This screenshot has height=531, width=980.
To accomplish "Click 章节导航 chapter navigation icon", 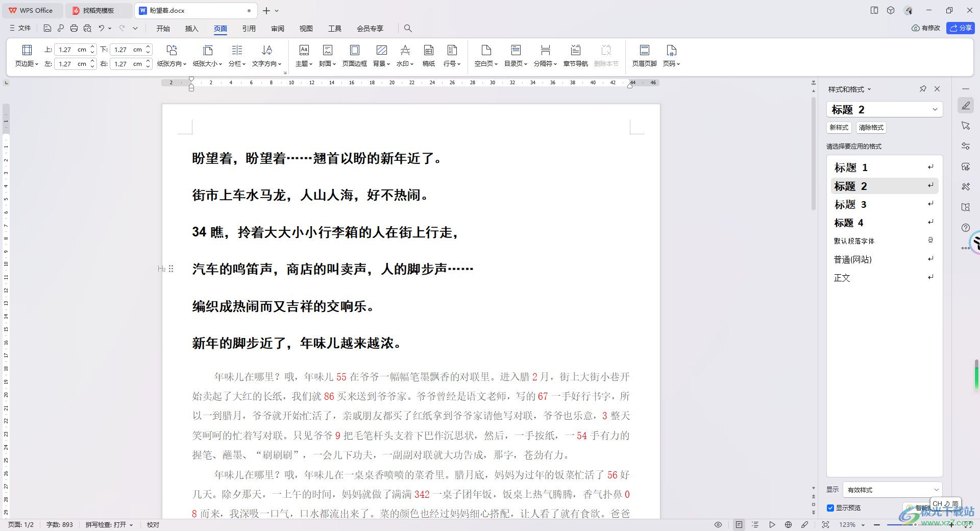I will 575,56.
